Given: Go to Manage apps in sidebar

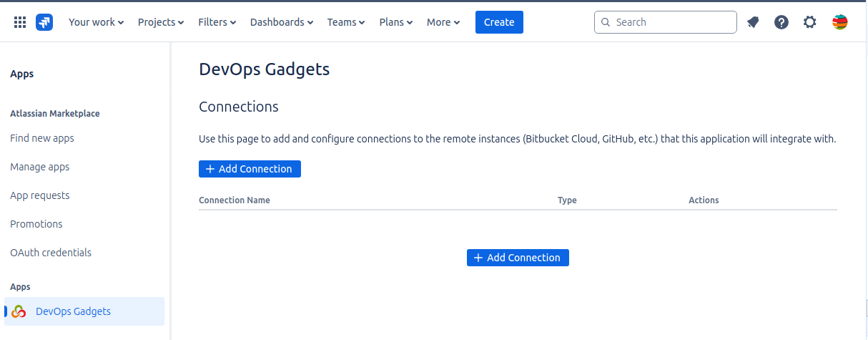Looking at the screenshot, I should click(40, 167).
